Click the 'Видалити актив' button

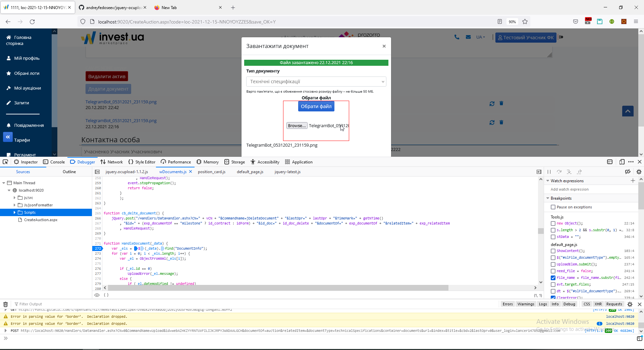(x=107, y=77)
